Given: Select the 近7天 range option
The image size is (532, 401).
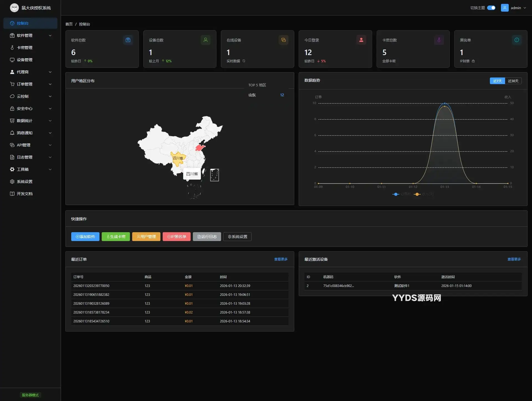Looking at the screenshot, I should (x=497, y=81).
